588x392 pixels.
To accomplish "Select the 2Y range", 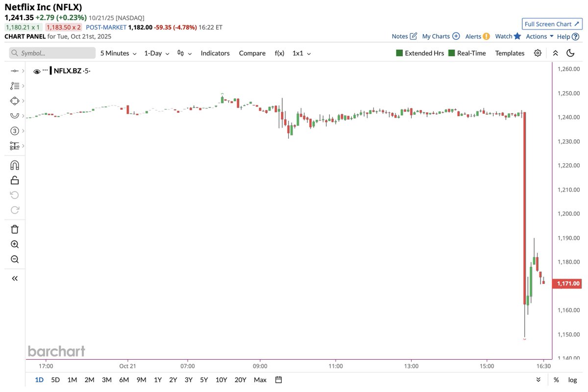I will point(173,380).
